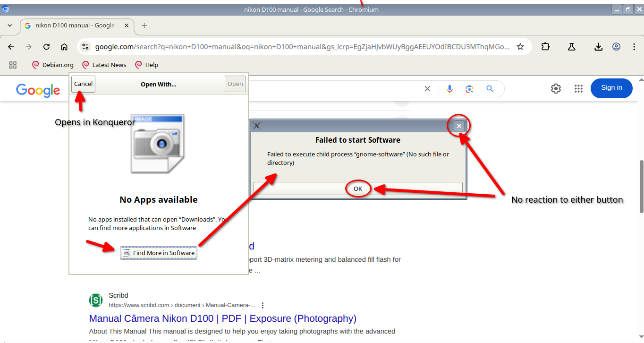Search by image with Lens icon
The width and height of the screenshot is (644, 343).
coord(469,88)
